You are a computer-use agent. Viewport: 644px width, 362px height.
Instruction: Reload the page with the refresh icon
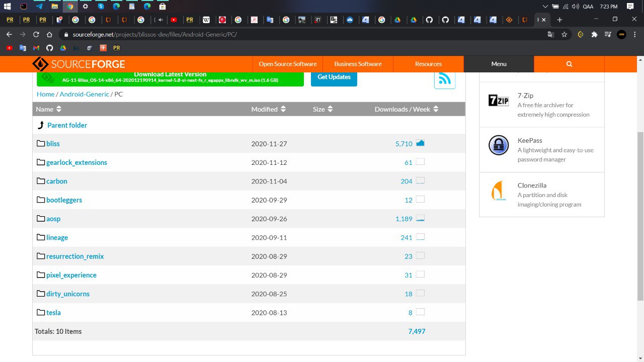coord(36,35)
